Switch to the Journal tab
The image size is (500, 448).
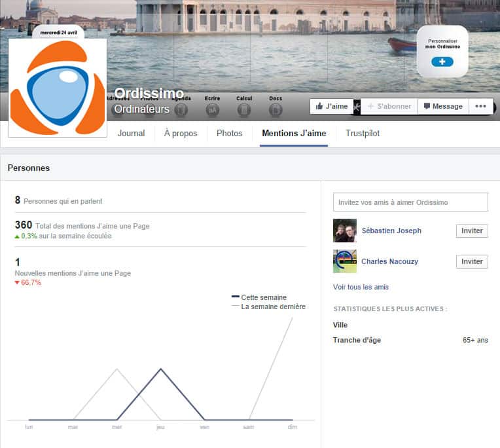131,133
